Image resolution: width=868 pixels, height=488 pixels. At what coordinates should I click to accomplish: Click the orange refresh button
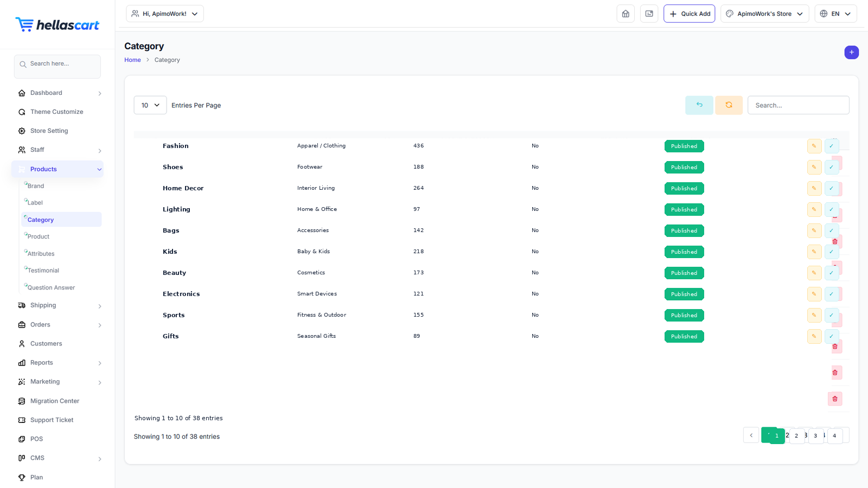[729, 105]
